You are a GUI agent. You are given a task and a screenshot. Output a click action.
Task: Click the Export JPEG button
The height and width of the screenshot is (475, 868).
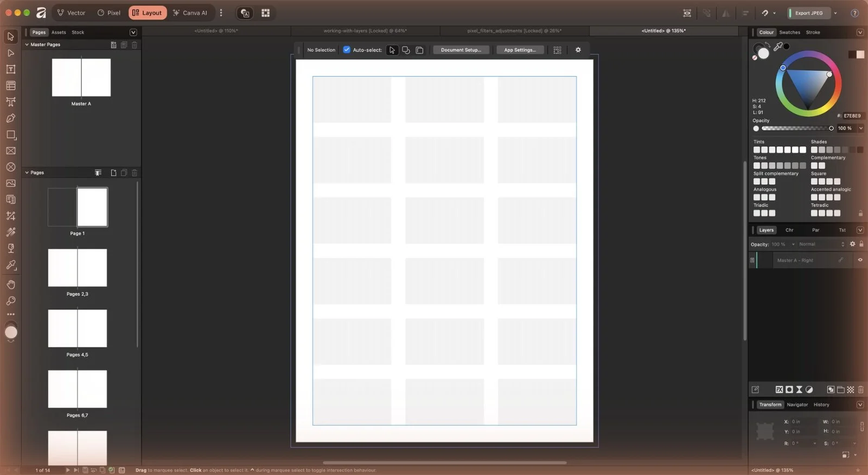(808, 13)
